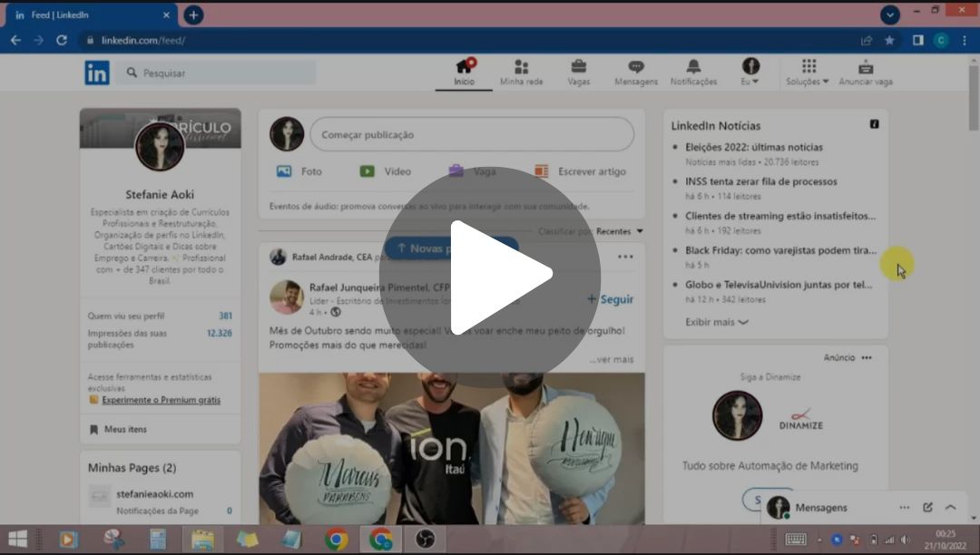The image size is (980, 555).
Task: Show hidden system tray icons
Action: click(x=819, y=540)
